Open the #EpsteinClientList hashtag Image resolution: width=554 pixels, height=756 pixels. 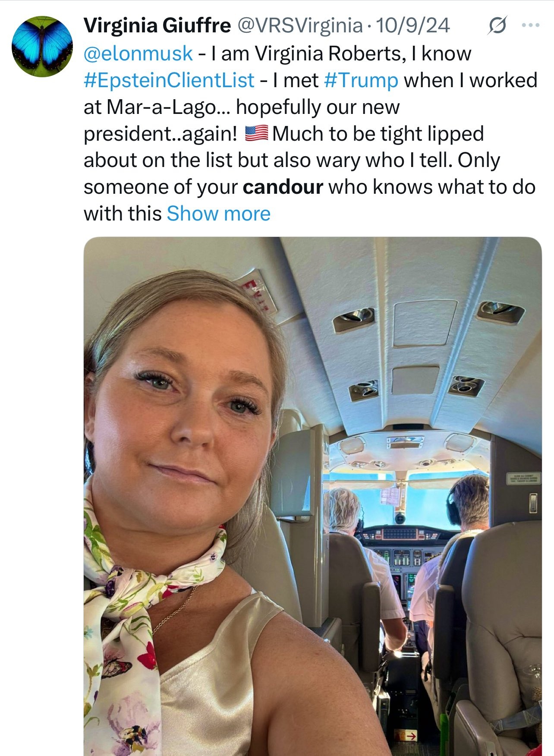tap(169, 80)
